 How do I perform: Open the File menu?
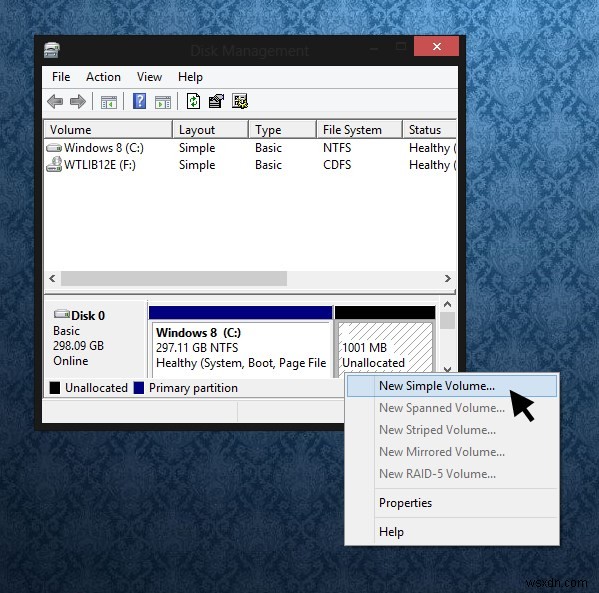(61, 77)
